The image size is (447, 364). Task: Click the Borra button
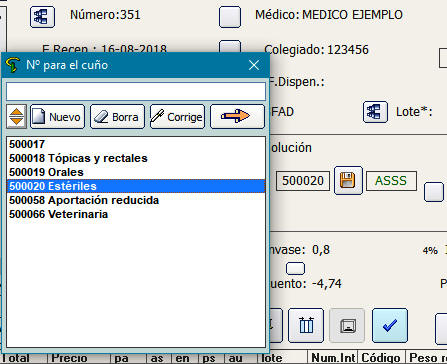click(x=117, y=116)
